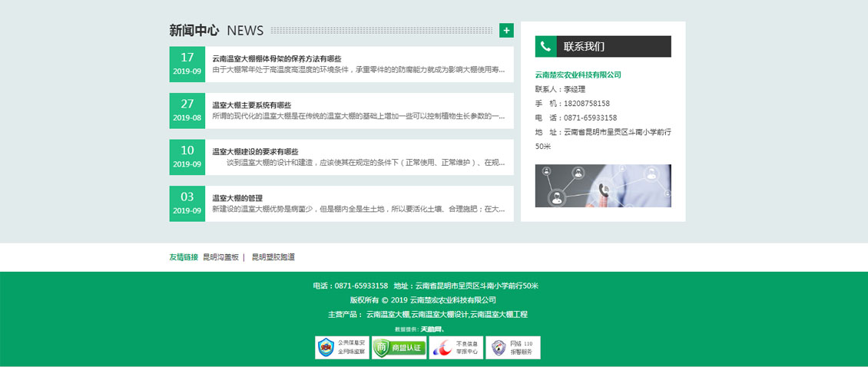Click the green plus icon beside NEWS
The image size is (868, 367).
[506, 31]
